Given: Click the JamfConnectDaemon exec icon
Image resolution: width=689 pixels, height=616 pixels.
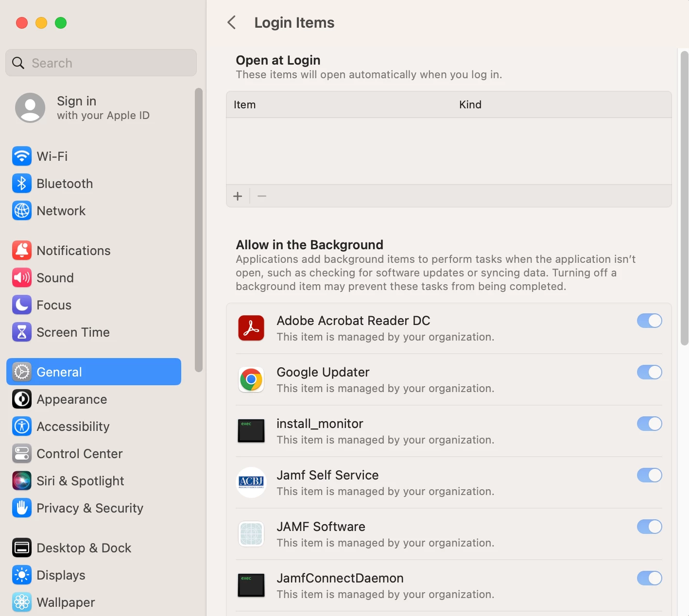Looking at the screenshot, I should coord(251,585).
